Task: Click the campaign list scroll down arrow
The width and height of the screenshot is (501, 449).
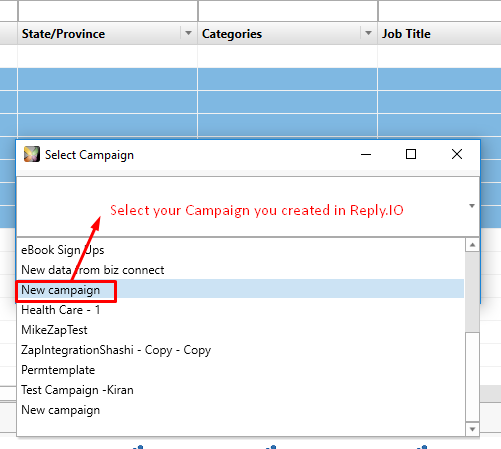Action: point(472,429)
